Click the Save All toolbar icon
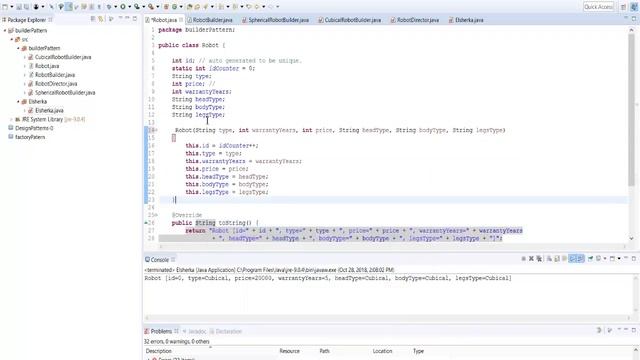The width and height of the screenshot is (640, 360). click(27, 7)
